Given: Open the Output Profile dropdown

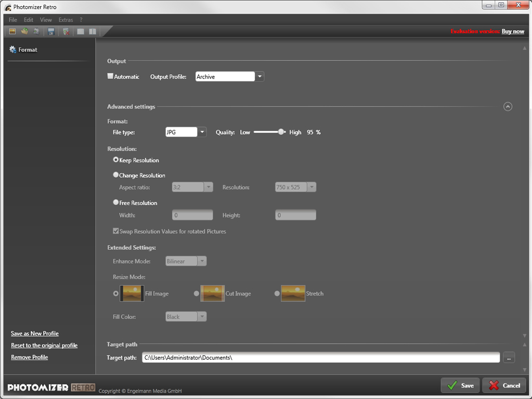Looking at the screenshot, I should (x=259, y=77).
